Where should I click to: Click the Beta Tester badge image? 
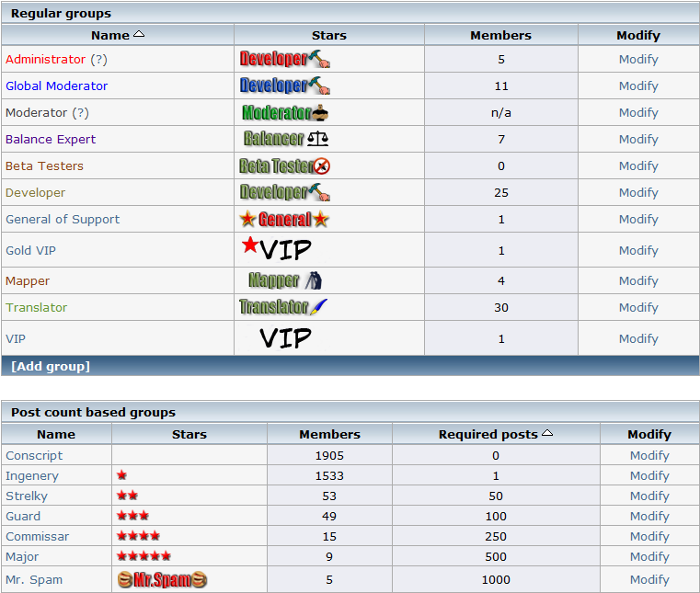(284, 166)
